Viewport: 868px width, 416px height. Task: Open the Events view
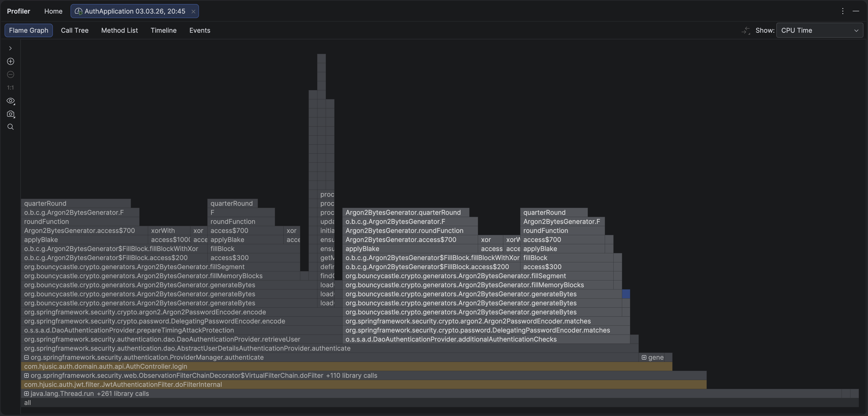pos(199,30)
